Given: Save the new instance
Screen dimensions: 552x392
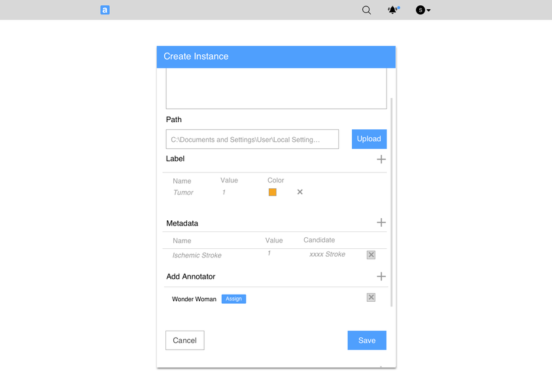Looking at the screenshot, I should (x=367, y=340).
